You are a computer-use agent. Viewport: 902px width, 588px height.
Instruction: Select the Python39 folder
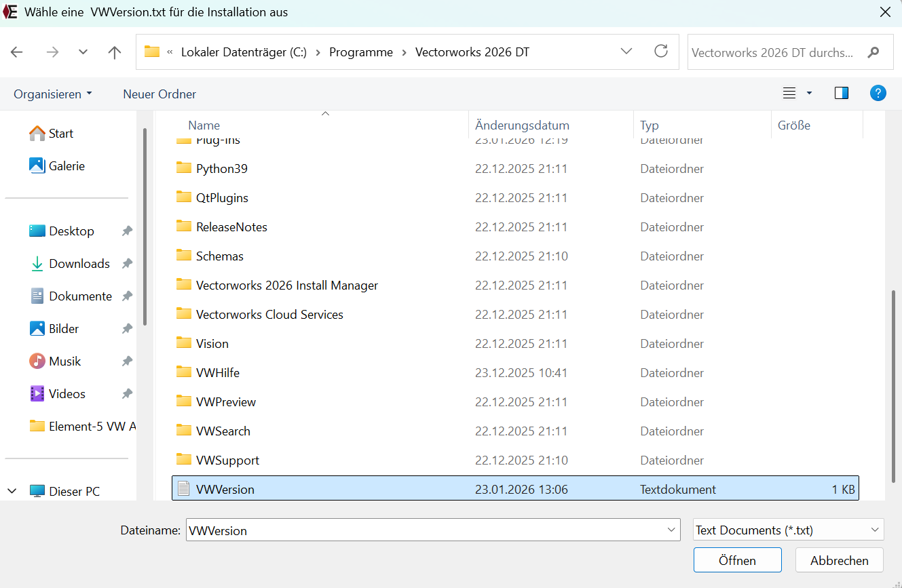click(222, 169)
